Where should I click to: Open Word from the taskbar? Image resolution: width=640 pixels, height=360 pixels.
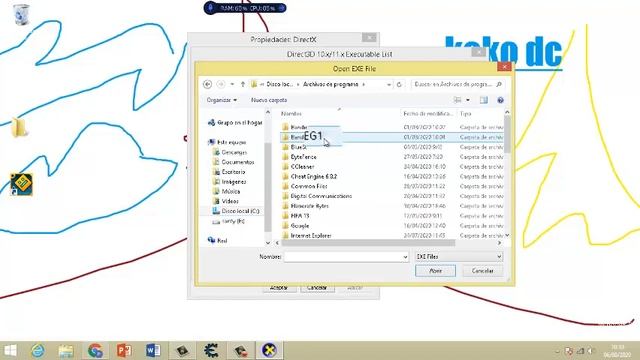coord(153,350)
